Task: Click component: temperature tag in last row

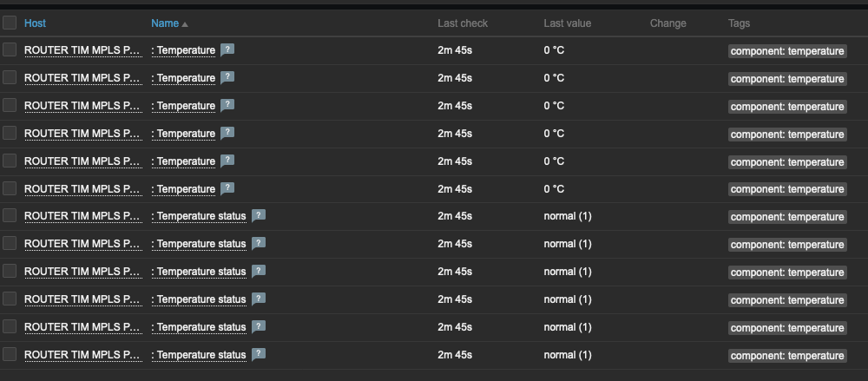Action: [x=787, y=356]
